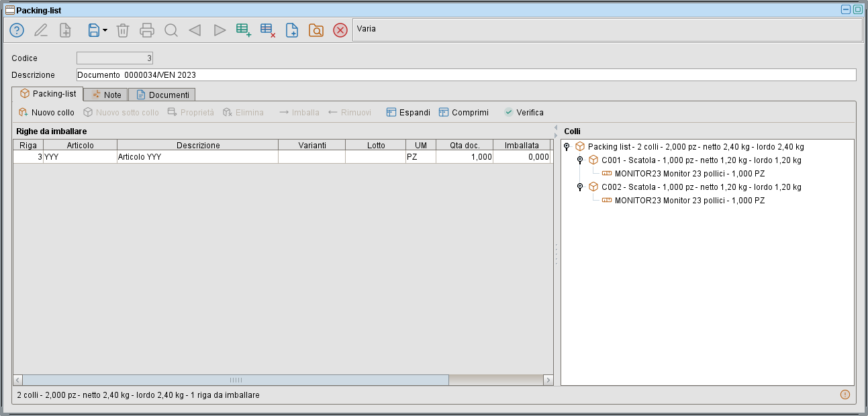
Task: Click the Descrizione column header in table
Action: click(198, 145)
